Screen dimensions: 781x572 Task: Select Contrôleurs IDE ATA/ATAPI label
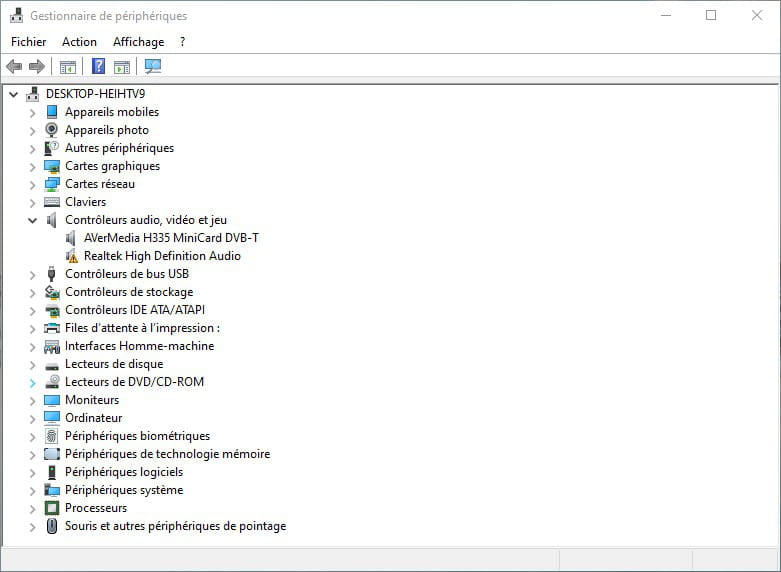(x=135, y=310)
